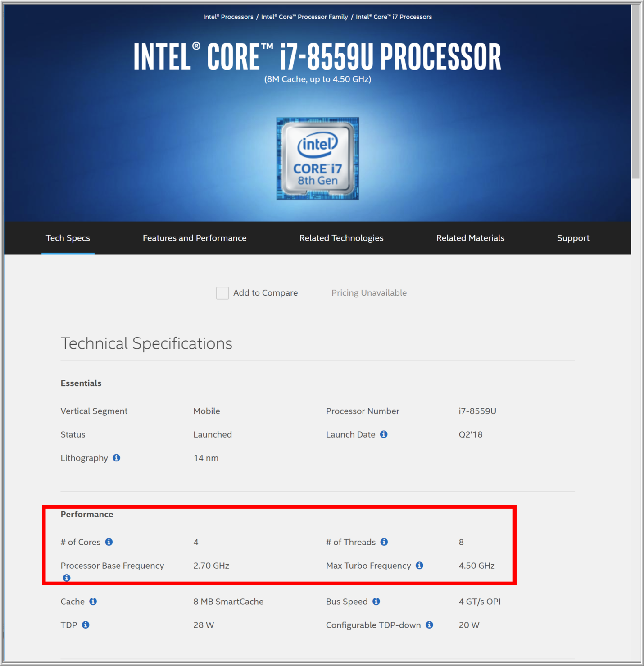Click the Performance section heading
This screenshot has height=666, width=644.
tap(87, 514)
